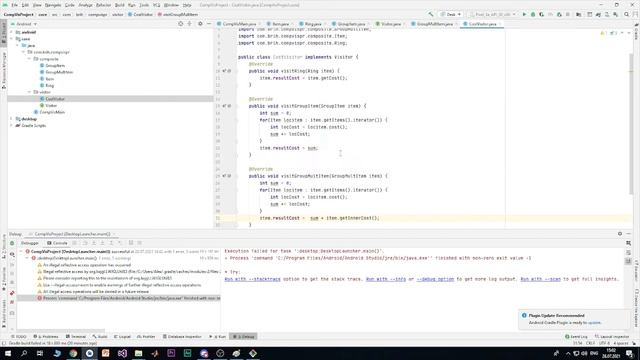
Task: Open the Problems tool window
Action: click(x=46, y=337)
